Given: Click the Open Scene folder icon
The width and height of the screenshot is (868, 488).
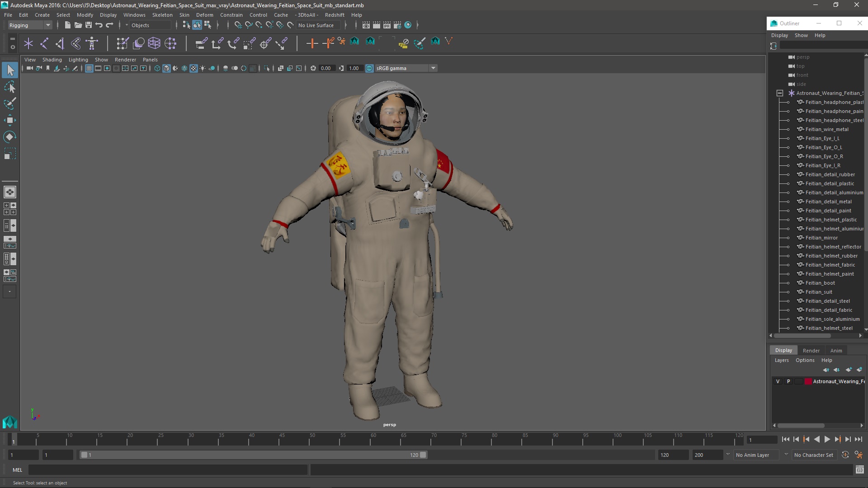Looking at the screenshot, I should coord(78,25).
